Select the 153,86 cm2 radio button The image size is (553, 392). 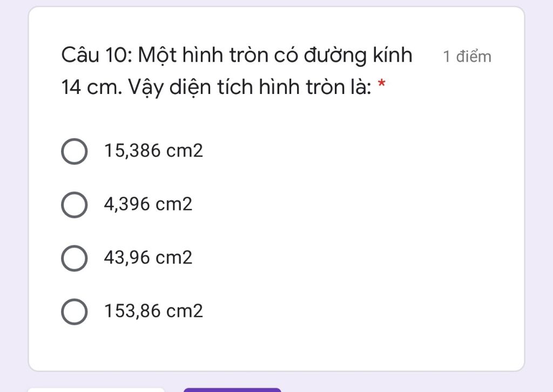pyautogui.click(x=75, y=312)
